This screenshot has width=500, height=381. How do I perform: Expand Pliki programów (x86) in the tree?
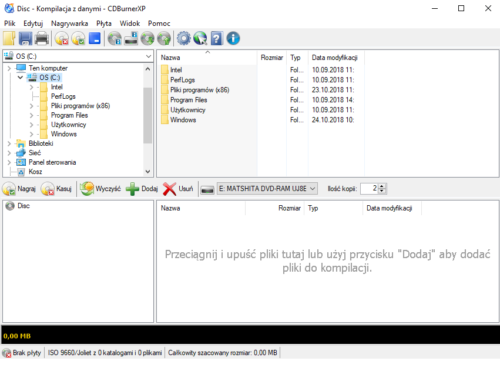click(31, 106)
